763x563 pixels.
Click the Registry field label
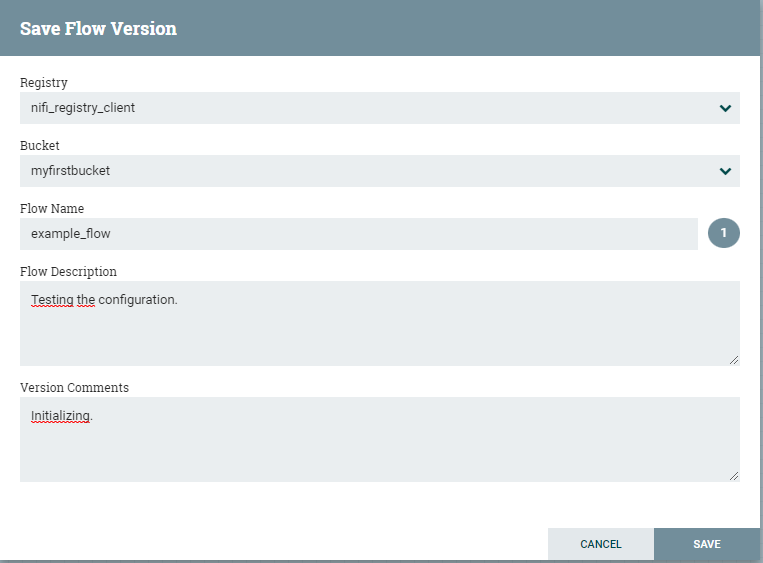pos(44,83)
